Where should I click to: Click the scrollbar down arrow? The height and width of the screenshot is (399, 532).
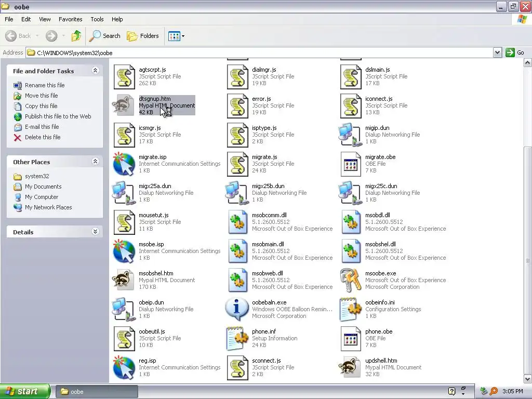(x=527, y=379)
